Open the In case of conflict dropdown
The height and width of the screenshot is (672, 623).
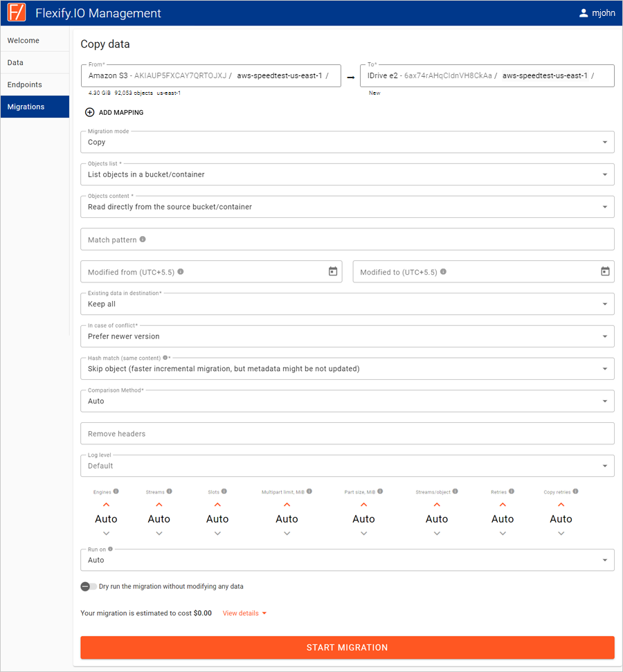pyautogui.click(x=347, y=336)
